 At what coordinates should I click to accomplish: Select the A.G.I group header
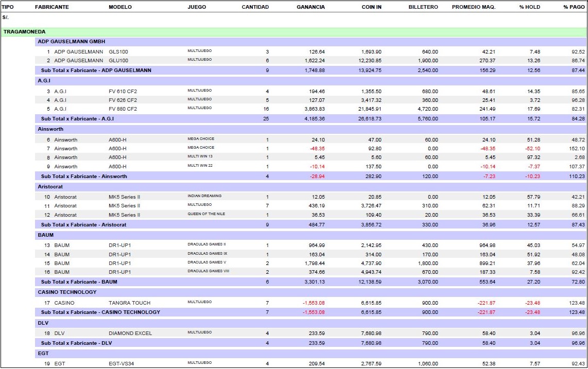pos(310,81)
